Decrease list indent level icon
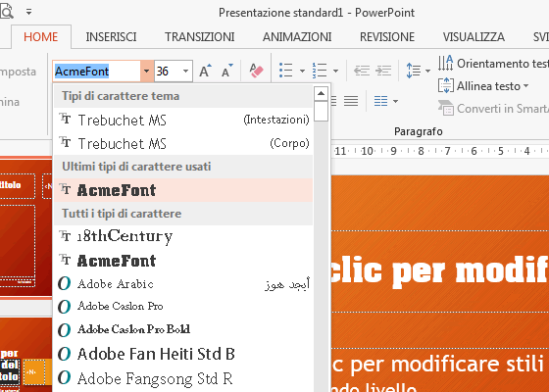The width and height of the screenshot is (549, 392). tap(362, 71)
